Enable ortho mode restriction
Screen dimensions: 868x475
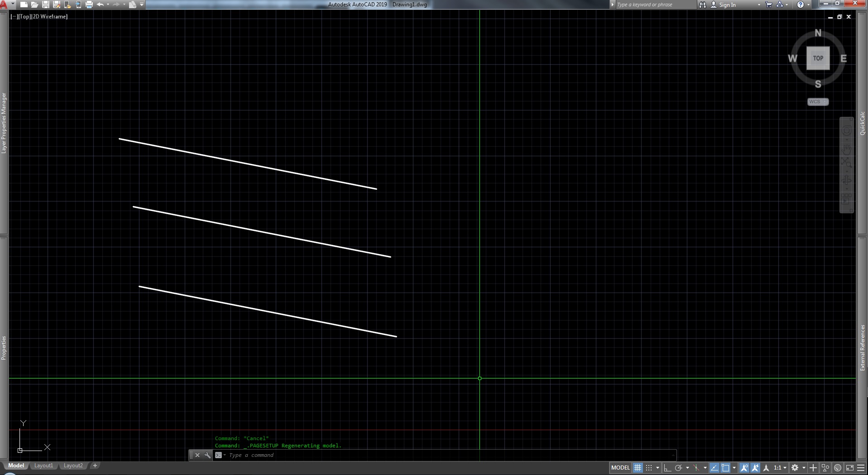[668, 468]
